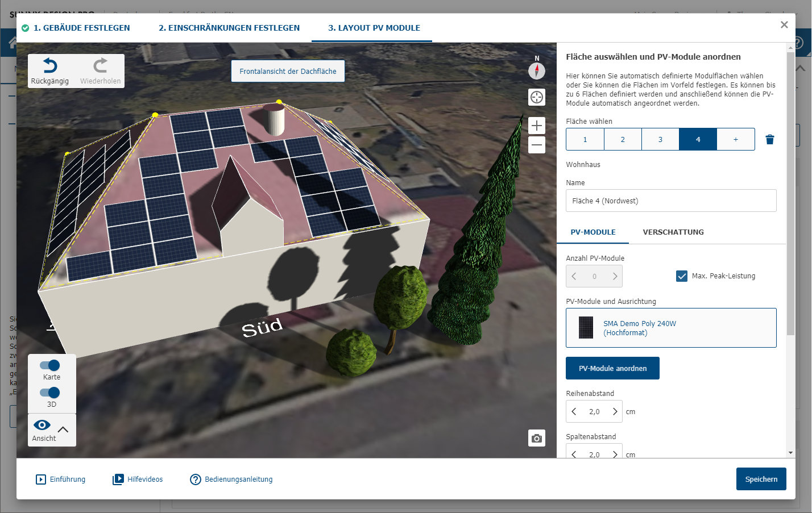Click the Name field showing Fläche 4 (Nordwest)
The width and height of the screenshot is (812, 513).
671,200
